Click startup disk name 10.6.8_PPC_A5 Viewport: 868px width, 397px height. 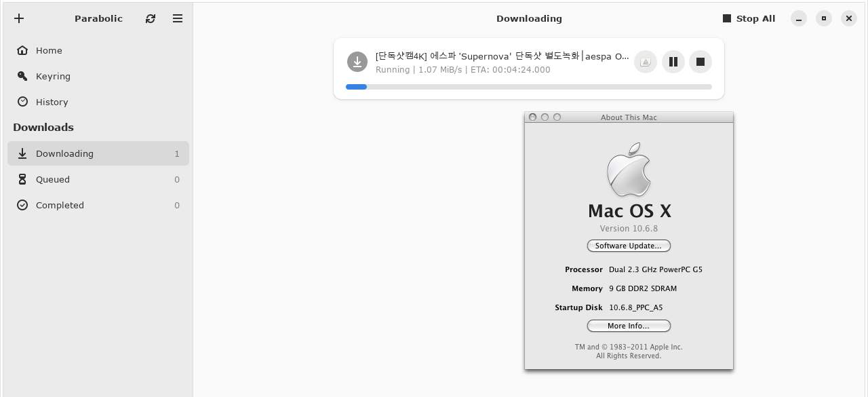[636, 307]
